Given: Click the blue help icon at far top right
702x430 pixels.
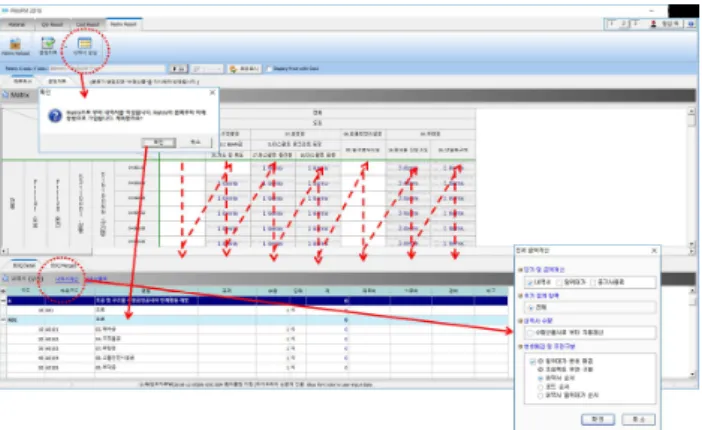Looking at the screenshot, I should (691, 24).
